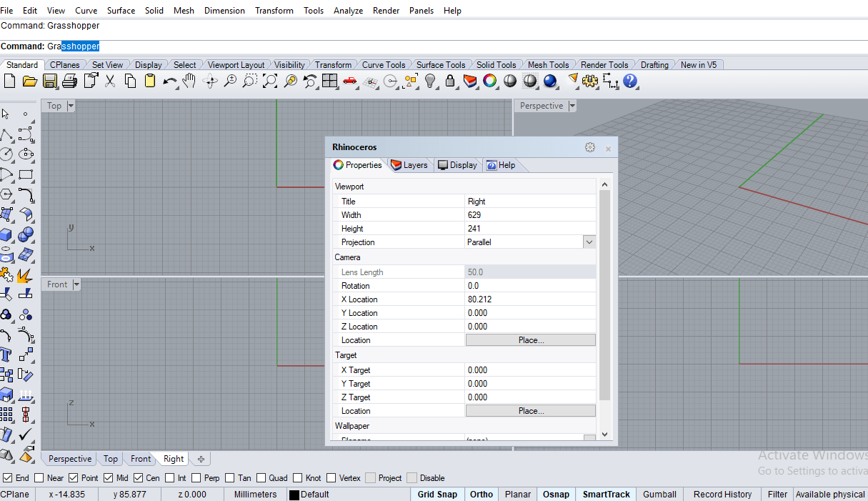Click the viewport Title field showing Right

(x=530, y=202)
